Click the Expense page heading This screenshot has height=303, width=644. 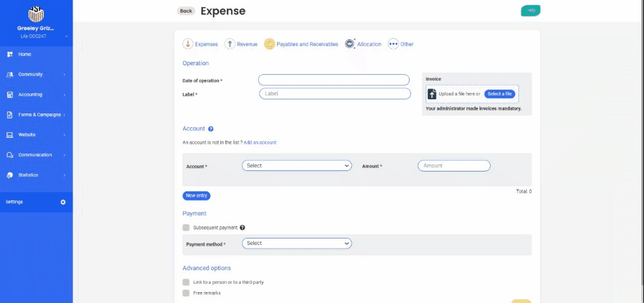(x=223, y=11)
